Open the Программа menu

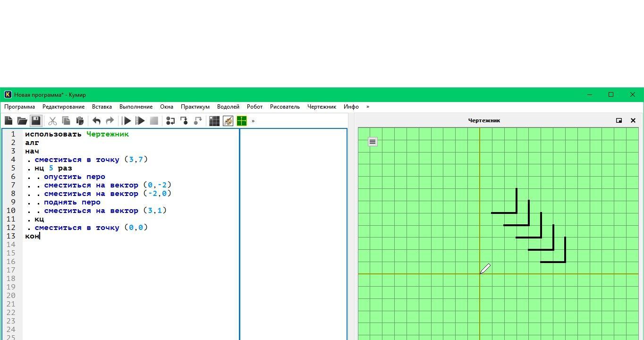coord(19,107)
